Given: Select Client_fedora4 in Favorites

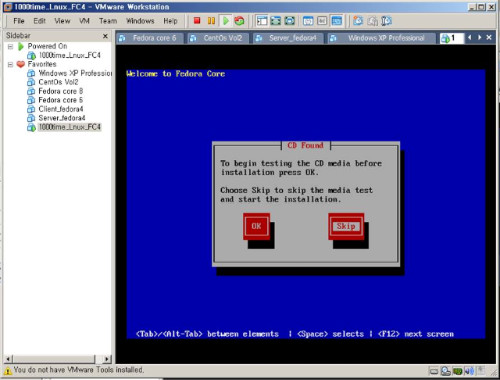Looking at the screenshot, I should coord(61,109).
